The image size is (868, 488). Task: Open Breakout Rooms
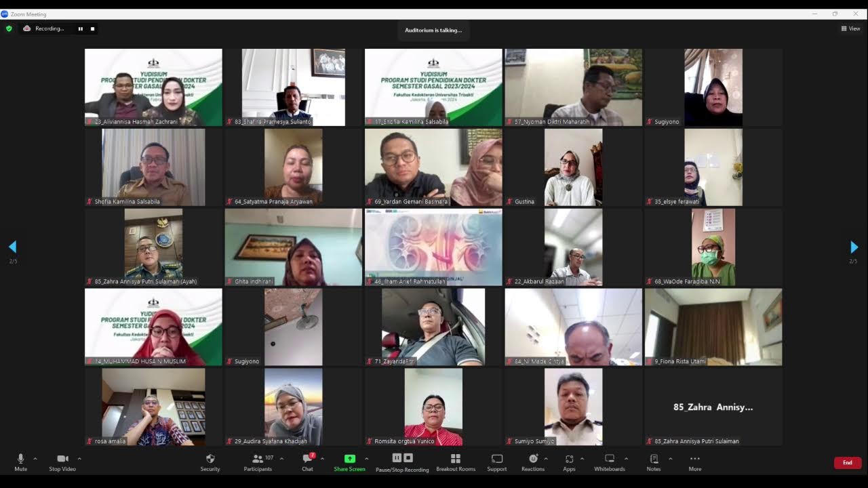point(456,462)
